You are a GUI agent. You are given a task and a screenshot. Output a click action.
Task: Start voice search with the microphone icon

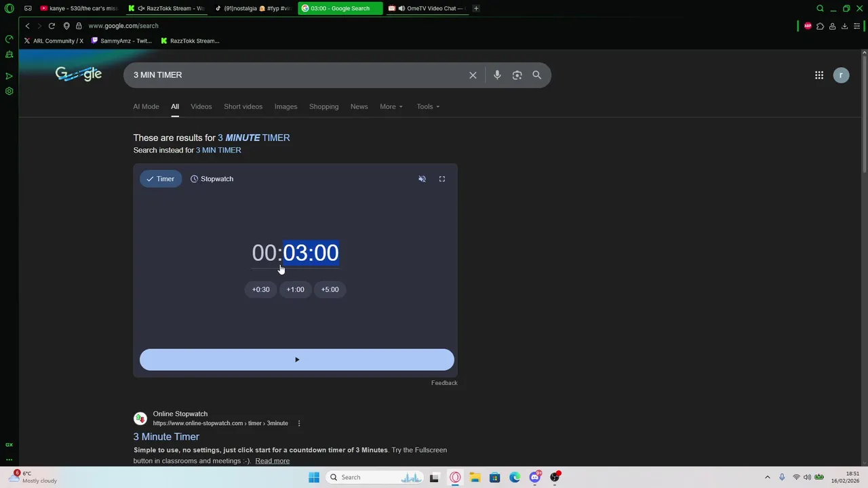(x=497, y=75)
